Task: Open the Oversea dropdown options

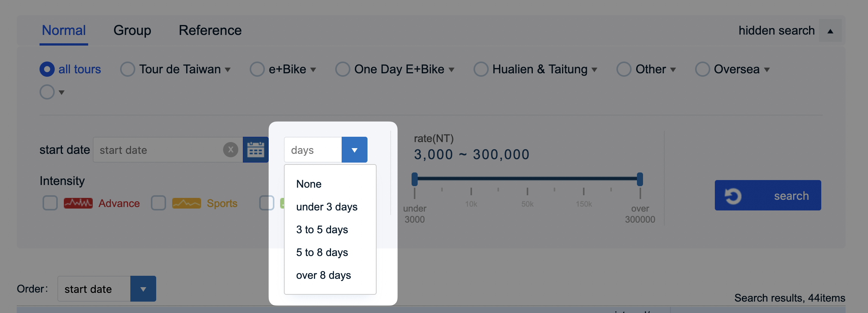Action: (767, 70)
